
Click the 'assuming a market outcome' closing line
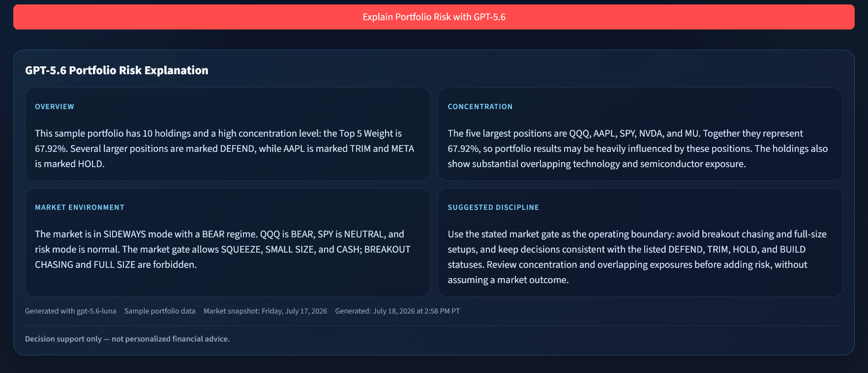[x=508, y=280]
